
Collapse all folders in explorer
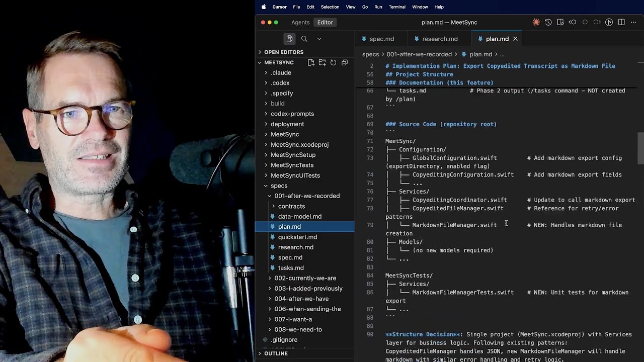point(345,62)
